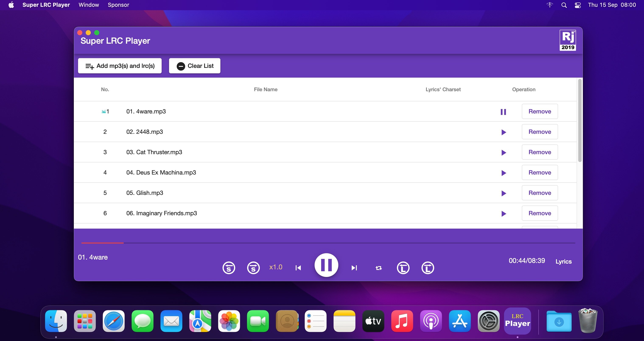Play 02. 2448.mp3 from the list
The image size is (644, 341).
click(504, 132)
